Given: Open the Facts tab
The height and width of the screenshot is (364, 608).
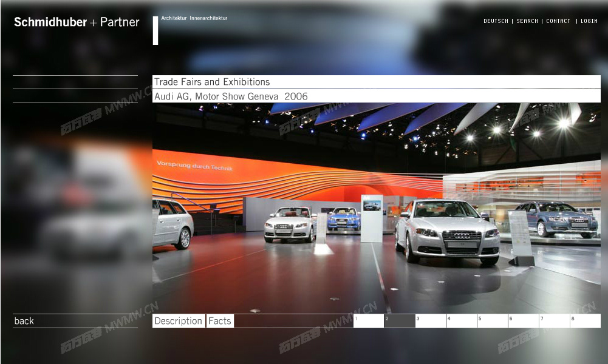Looking at the screenshot, I should pyautogui.click(x=220, y=321).
